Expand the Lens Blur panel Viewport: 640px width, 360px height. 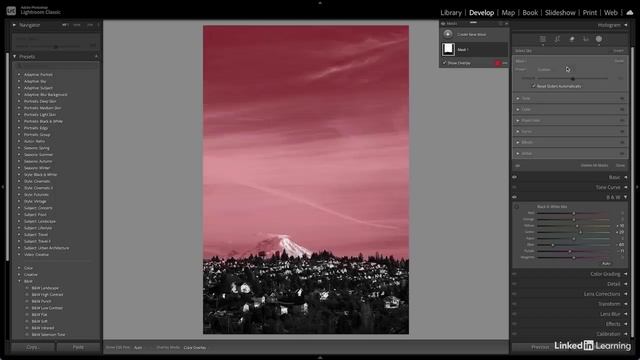[x=626, y=314]
